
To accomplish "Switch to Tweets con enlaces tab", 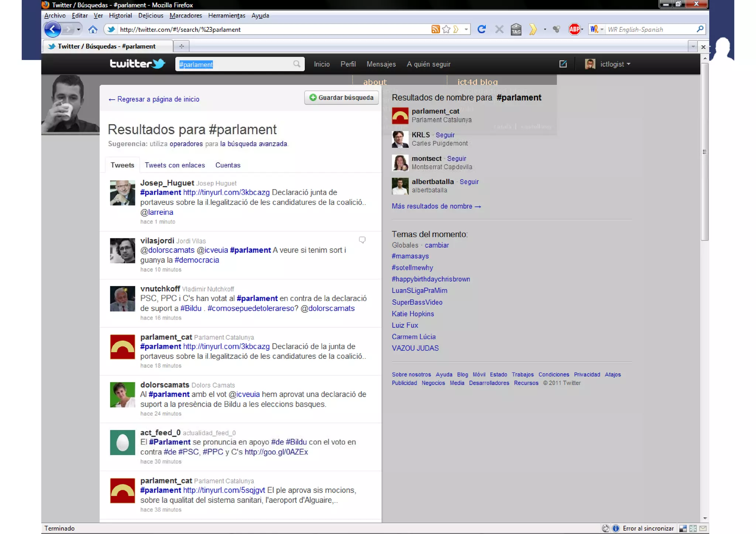I will click(x=175, y=165).
